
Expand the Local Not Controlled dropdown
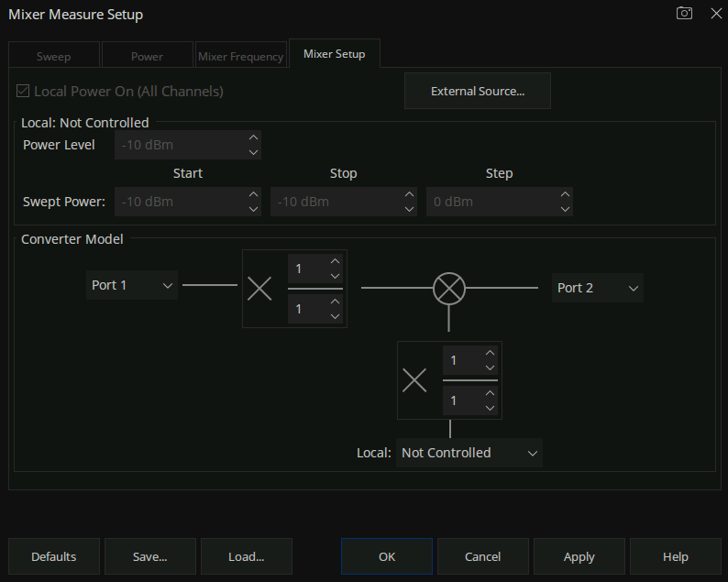click(469, 453)
